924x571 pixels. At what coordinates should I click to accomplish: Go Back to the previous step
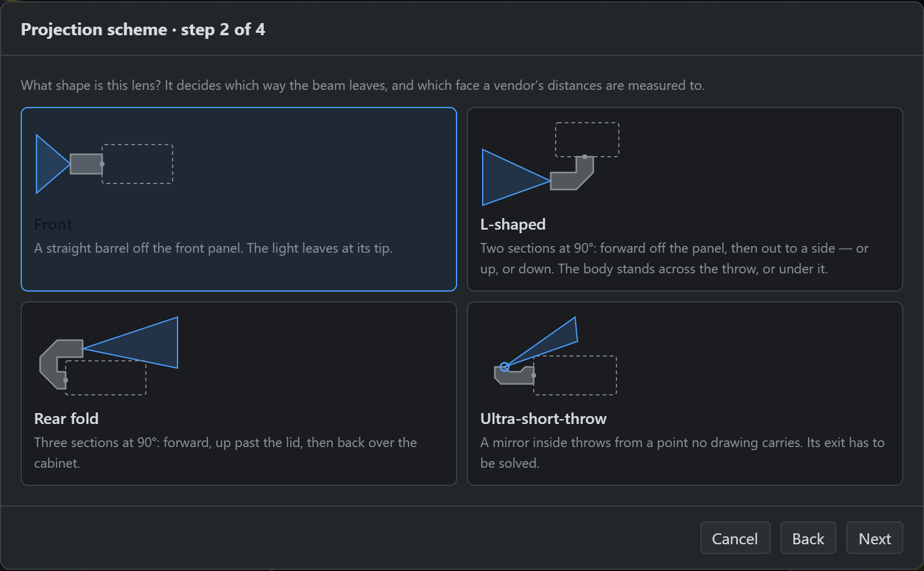click(x=808, y=538)
